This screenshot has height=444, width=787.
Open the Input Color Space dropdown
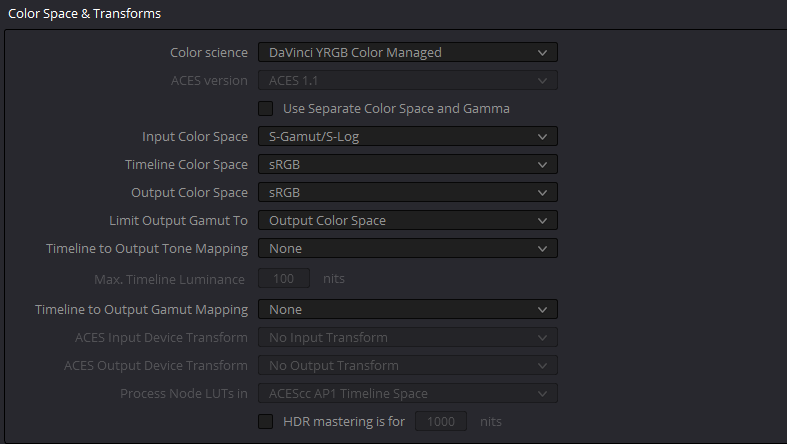(408, 136)
